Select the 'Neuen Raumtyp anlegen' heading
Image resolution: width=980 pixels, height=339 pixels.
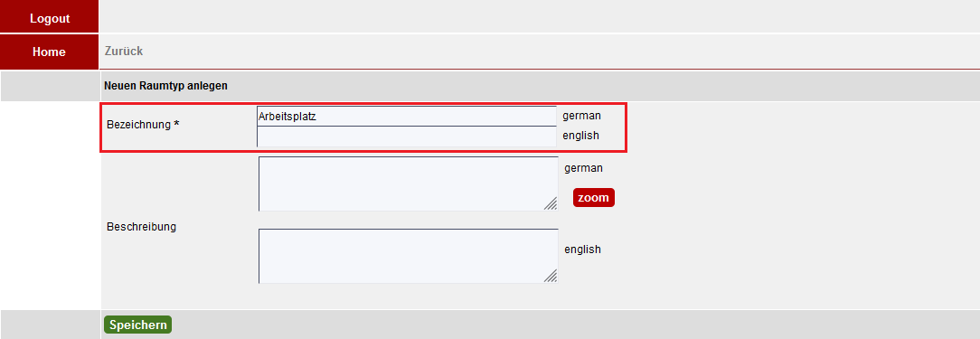[165, 86]
